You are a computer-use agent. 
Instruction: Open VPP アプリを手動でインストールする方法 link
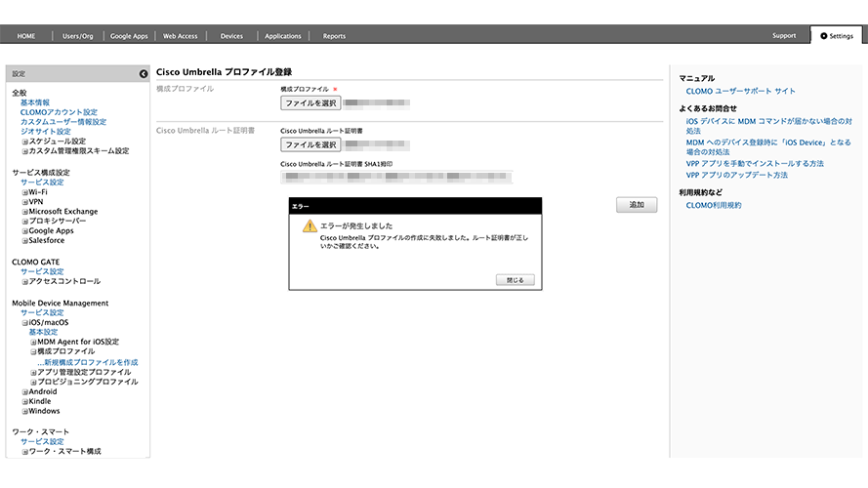pos(755,164)
